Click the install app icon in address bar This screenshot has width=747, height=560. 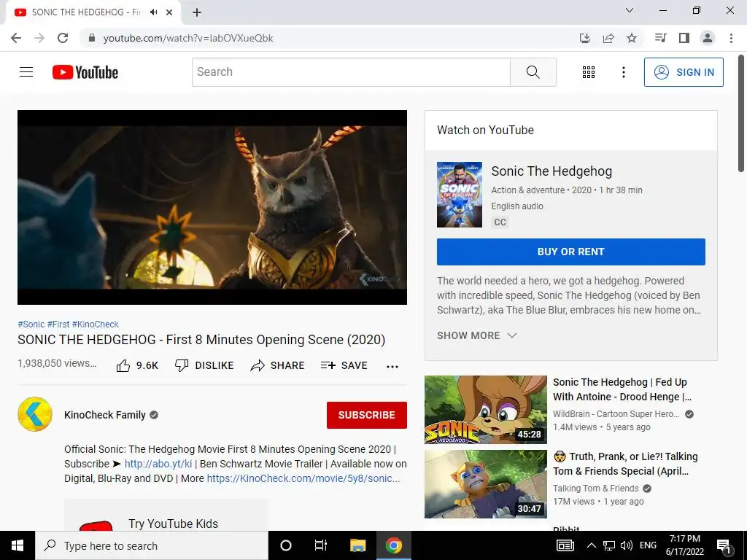(584, 38)
